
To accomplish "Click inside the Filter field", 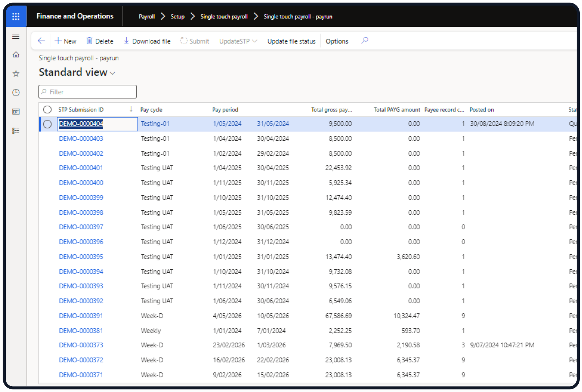I will pyautogui.click(x=87, y=92).
